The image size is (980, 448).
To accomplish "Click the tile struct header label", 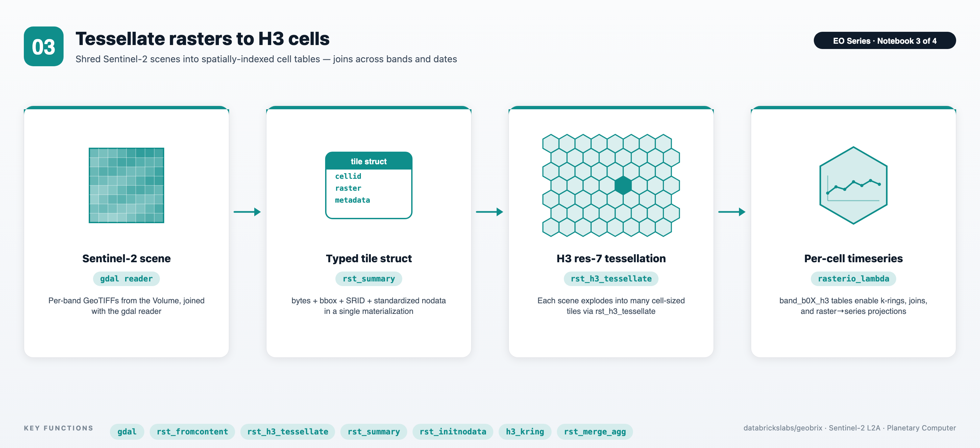I will point(368,161).
